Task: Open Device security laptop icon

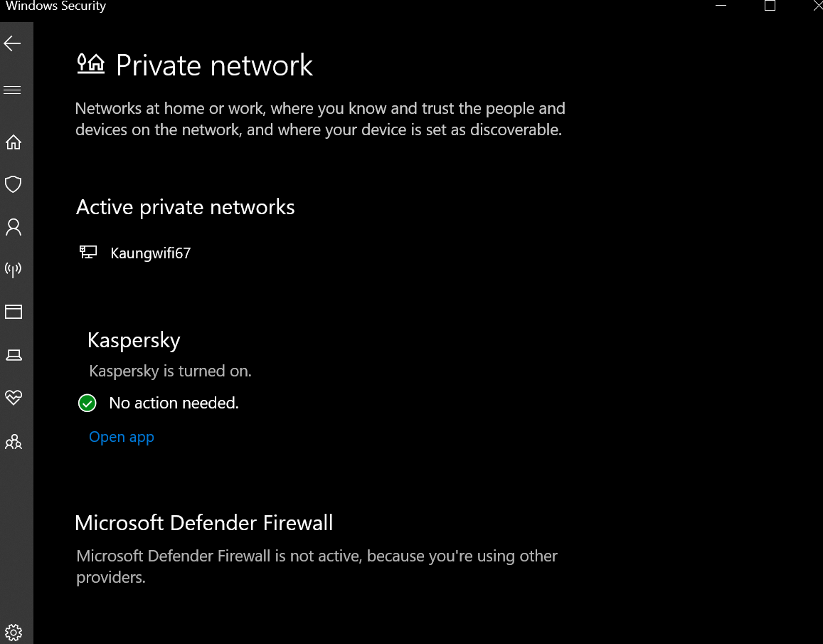Action: click(x=13, y=354)
